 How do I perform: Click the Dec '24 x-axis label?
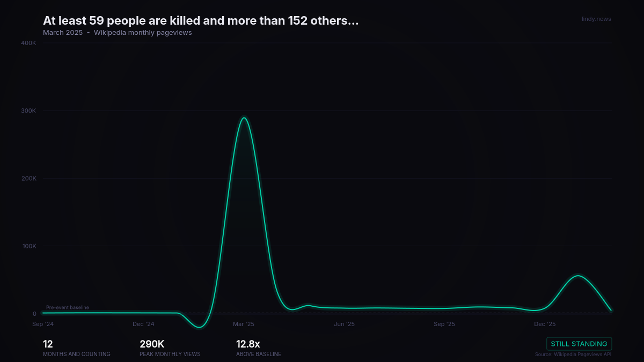tap(143, 324)
